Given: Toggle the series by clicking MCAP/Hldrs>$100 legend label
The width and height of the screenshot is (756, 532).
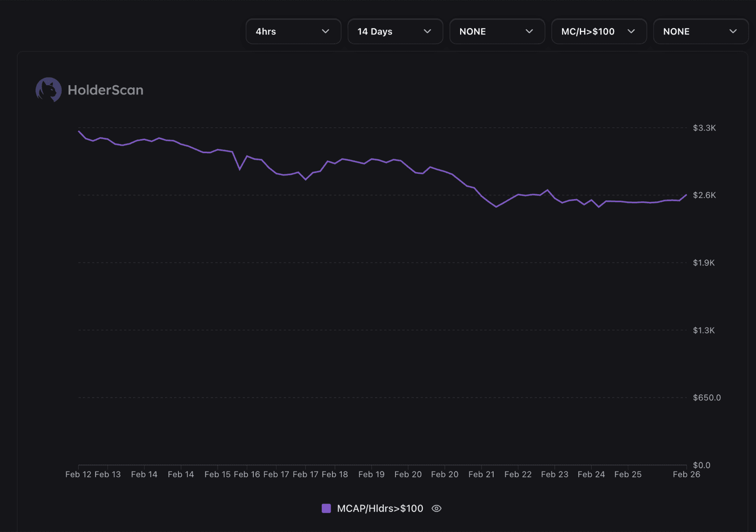Looking at the screenshot, I should 380,508.
